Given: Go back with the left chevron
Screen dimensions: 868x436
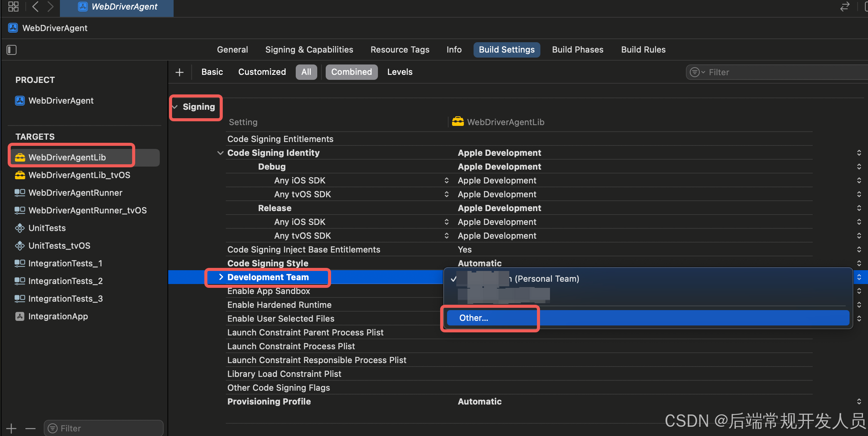Looking at the screenshot, I should [35, 6].
